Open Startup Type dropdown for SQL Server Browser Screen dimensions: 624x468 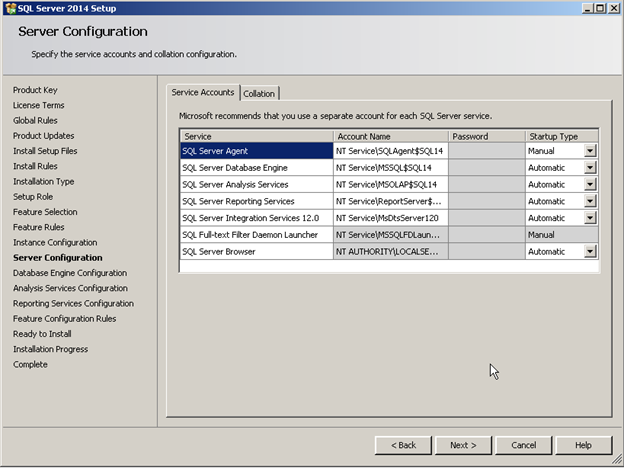tap(590, 251)
